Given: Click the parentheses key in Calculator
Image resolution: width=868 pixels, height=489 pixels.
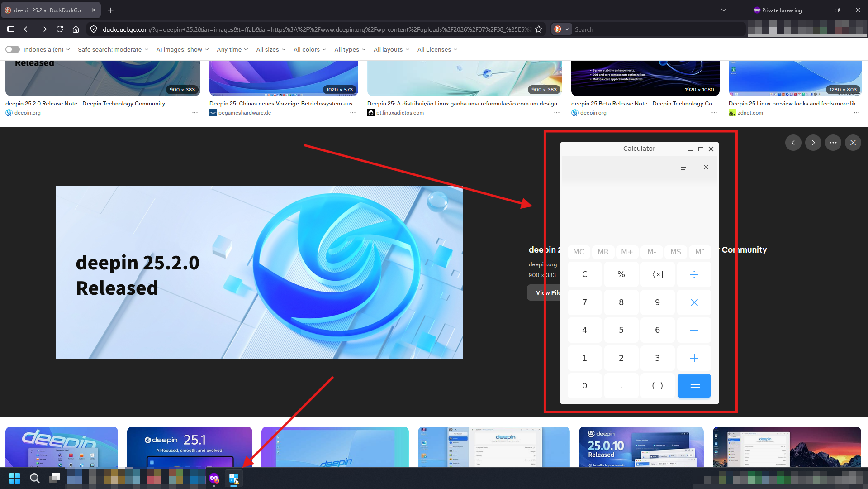Looking at the screenshot, I should pos(658,386).
